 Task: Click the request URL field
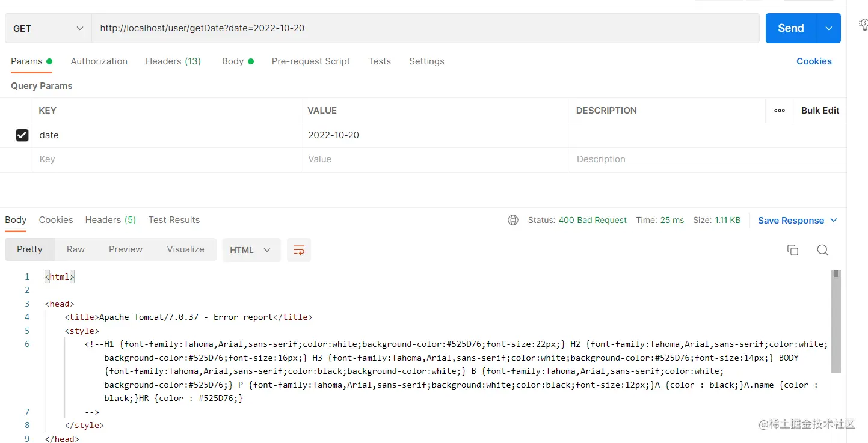[x=425, y=28]
